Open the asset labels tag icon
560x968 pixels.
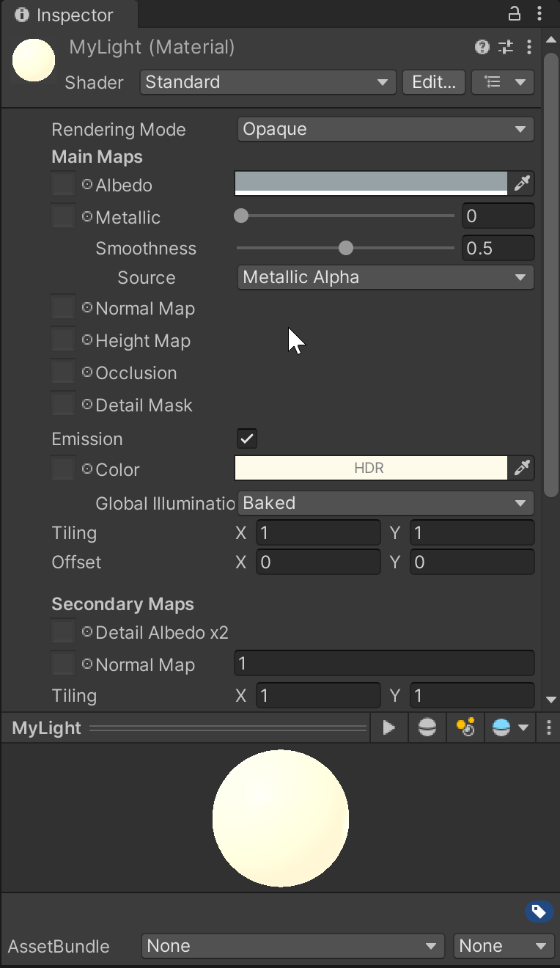point(539,912)
